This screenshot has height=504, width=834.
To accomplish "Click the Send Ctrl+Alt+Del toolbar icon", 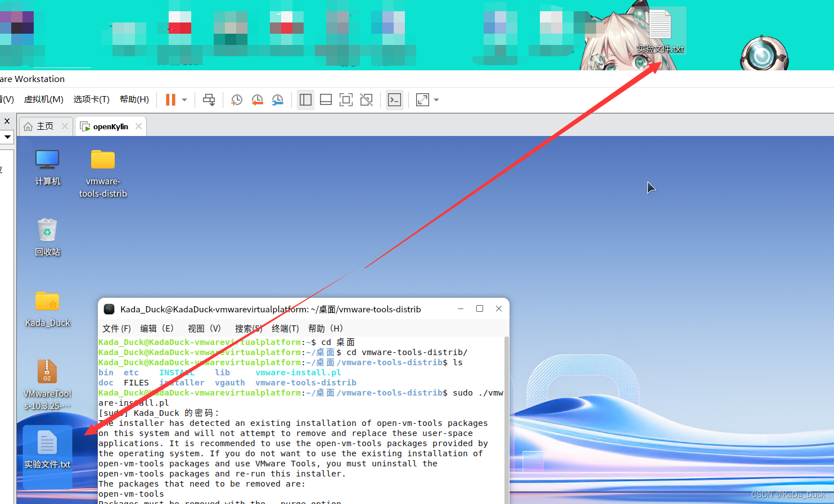I will coord(209,100).
